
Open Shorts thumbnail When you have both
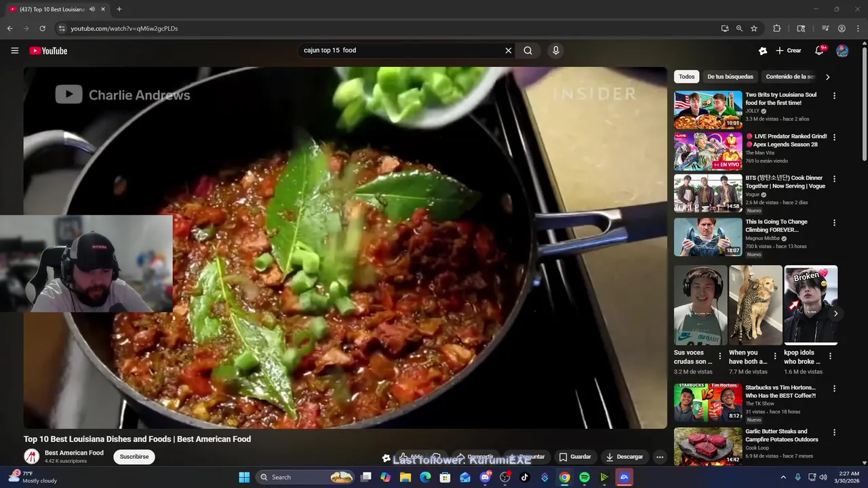point(756,305)
